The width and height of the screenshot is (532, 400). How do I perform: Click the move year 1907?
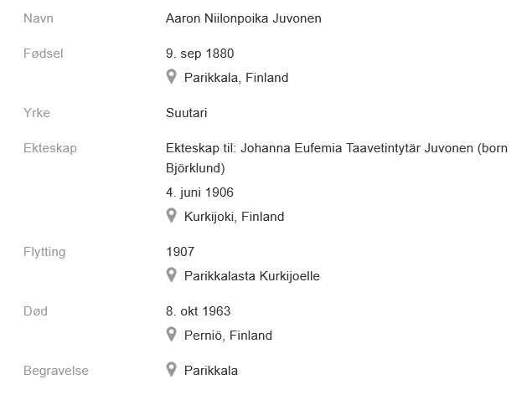[180, 252]
